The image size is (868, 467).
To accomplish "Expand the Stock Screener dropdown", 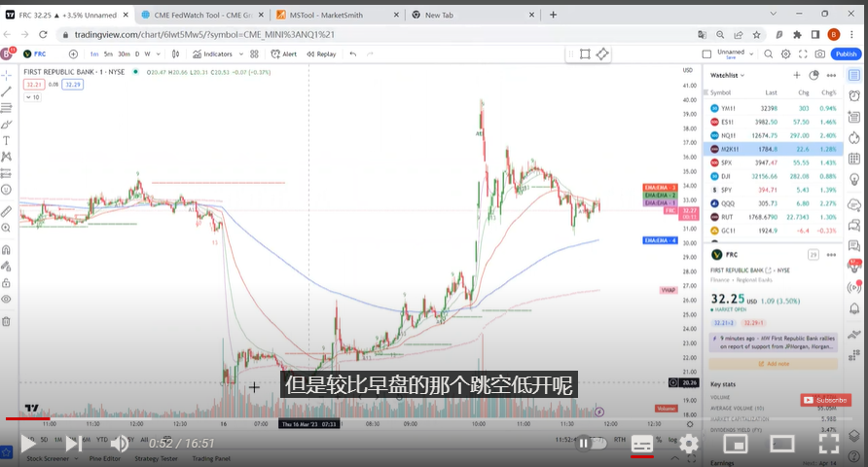I will 77,458.
